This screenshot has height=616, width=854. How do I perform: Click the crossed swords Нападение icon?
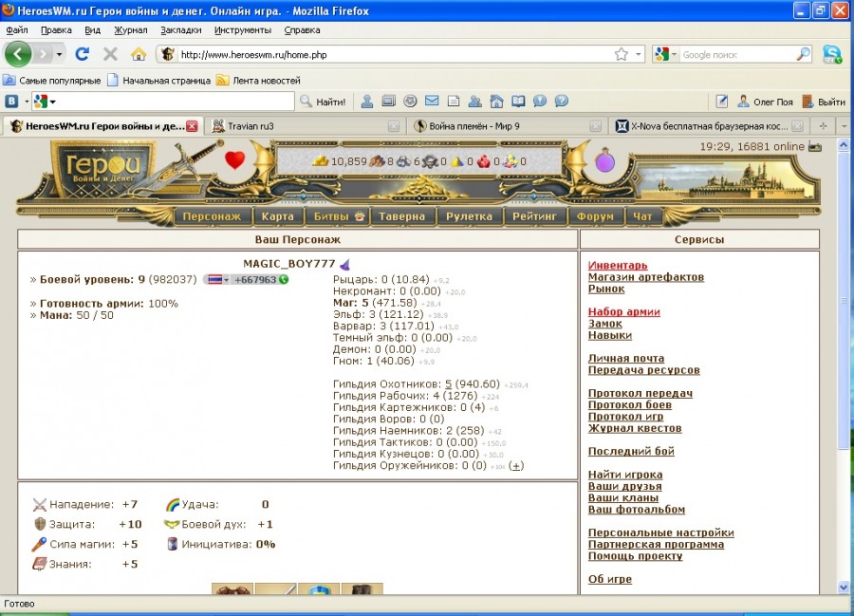tap(39, 504)
